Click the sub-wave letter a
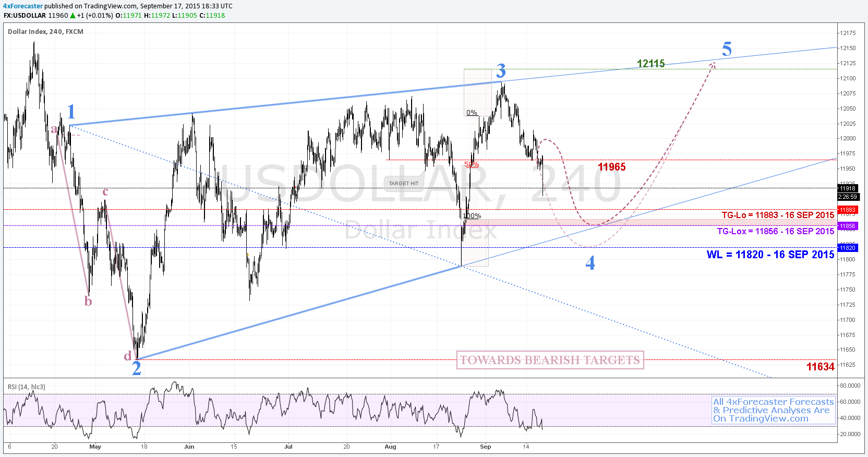This screenshot has width=868, height=457. point(54,129)
